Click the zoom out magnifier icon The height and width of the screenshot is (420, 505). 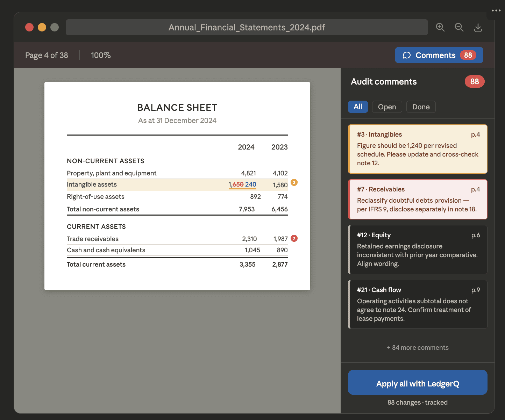[459, 27]
